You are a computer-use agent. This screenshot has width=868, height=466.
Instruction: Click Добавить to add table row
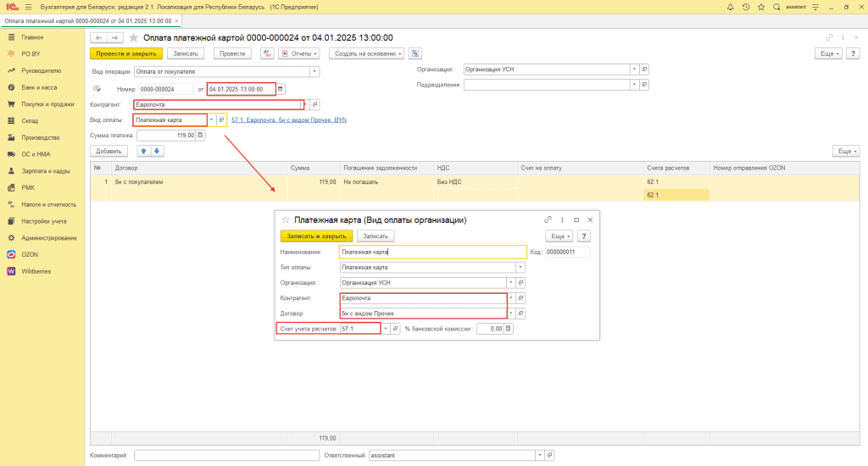coord(108,151)
